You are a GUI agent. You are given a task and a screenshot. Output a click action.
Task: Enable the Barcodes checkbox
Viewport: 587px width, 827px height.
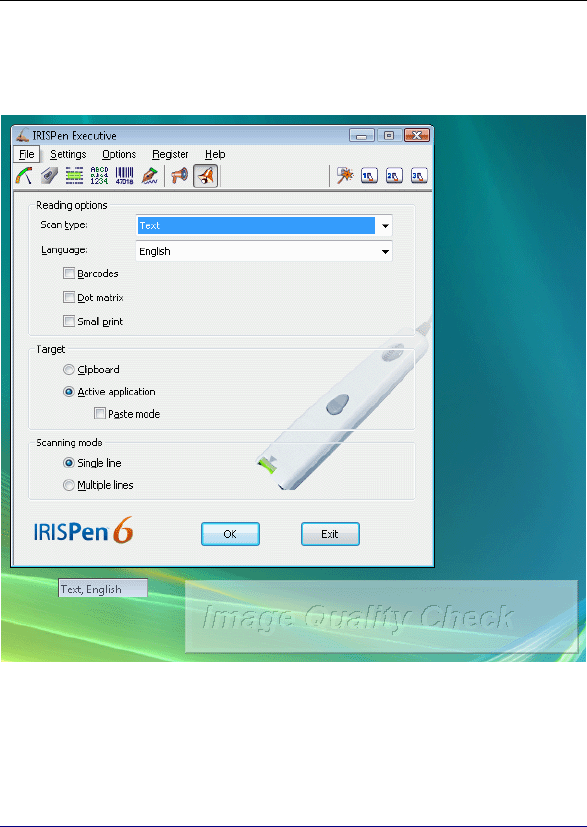tap(69, 273)
